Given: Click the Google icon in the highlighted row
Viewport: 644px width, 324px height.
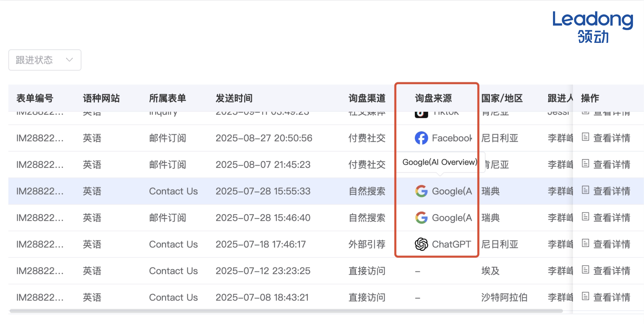Looking at the screenshot, I should [421, 191].
